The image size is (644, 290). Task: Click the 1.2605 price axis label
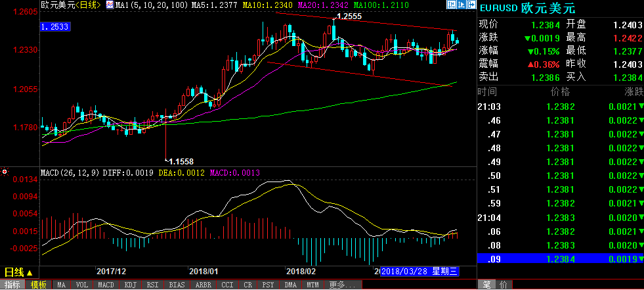tap(26, 12)
